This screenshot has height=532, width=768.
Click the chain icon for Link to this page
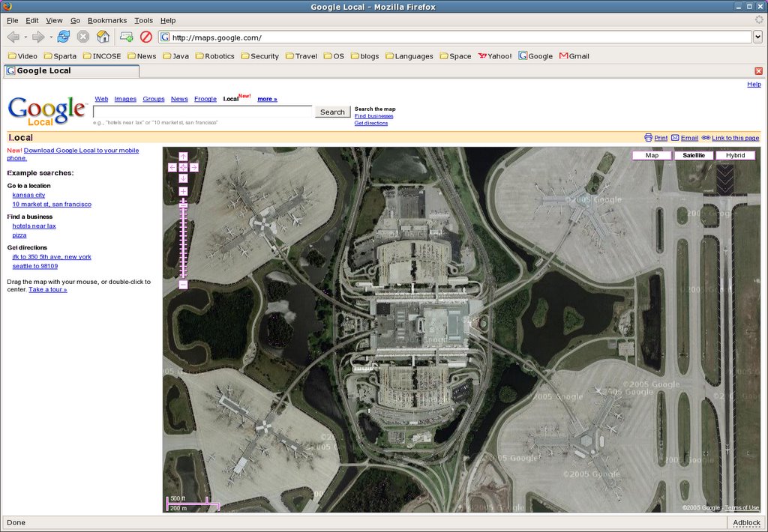[x=706, y=138]
